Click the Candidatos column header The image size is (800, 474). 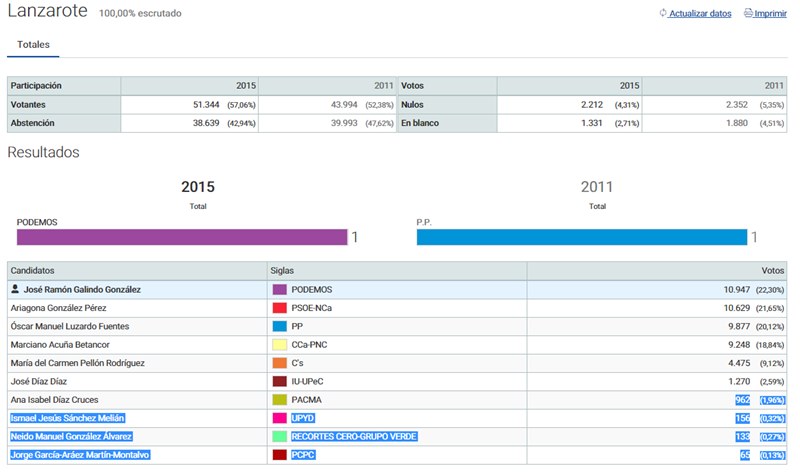[x=35, y=271]
